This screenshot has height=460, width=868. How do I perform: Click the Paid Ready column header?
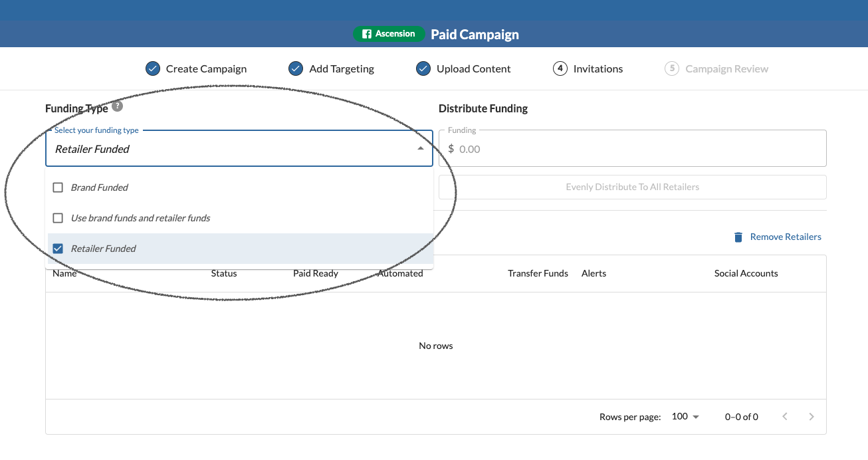point(316,273)
